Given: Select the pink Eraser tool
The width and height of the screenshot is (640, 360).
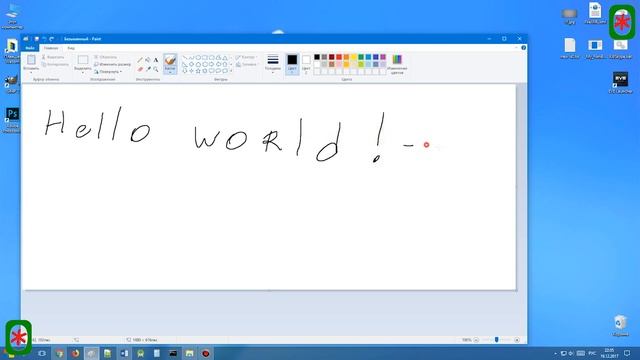Looking at the screenshot, I should click(140, 69).
